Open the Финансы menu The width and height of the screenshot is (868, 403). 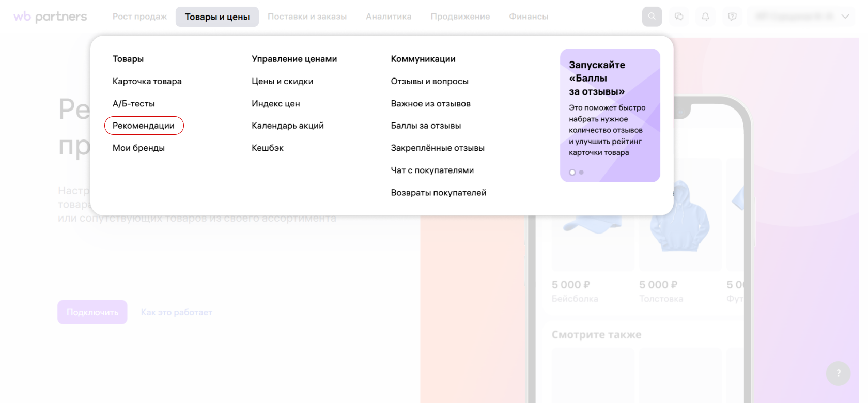coord(529,17)
